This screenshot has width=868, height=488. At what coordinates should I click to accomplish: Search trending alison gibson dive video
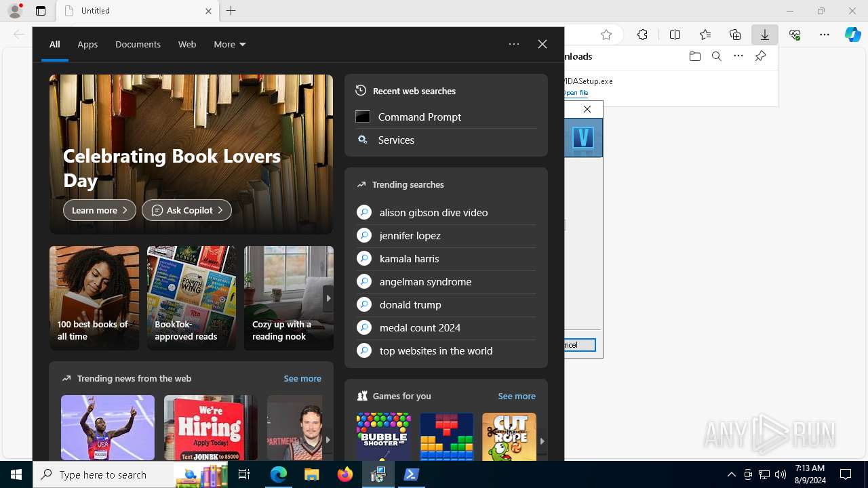pyautogui.click(x=446, y=212)
